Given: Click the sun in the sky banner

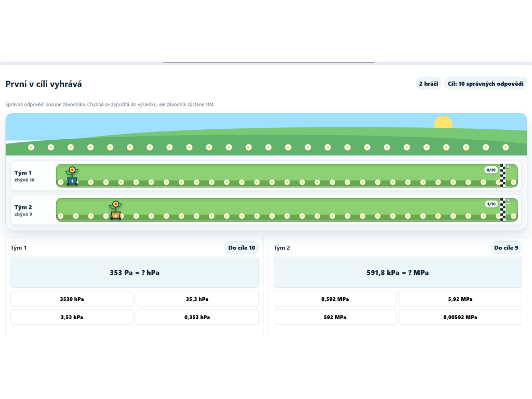Looking at the screenshot, I should (x=444, y=123).
